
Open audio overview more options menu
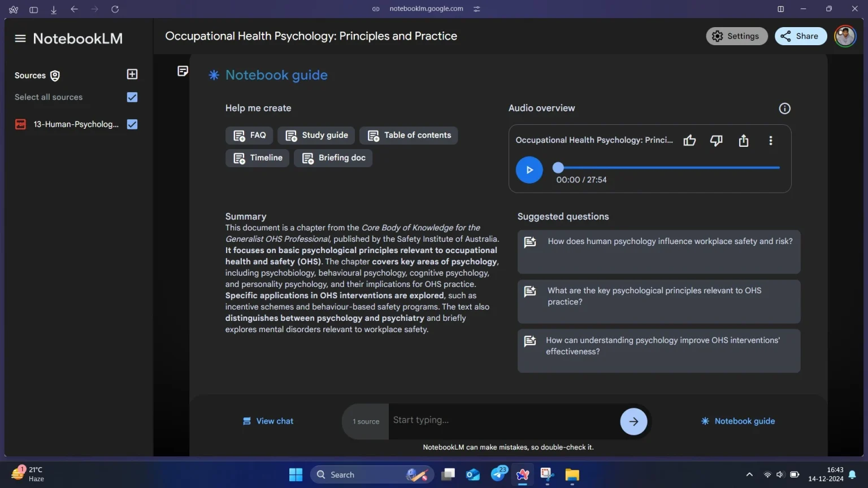tap(771, 141)
